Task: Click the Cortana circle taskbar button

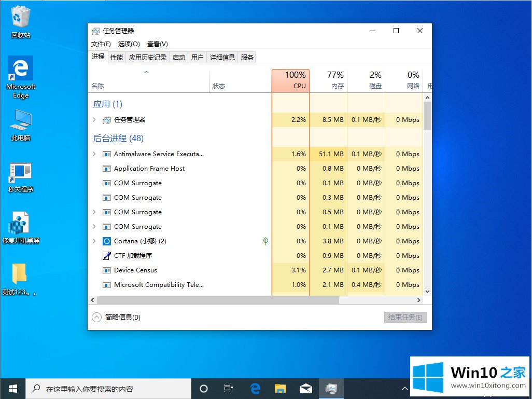Action: (x=204, y=389)
